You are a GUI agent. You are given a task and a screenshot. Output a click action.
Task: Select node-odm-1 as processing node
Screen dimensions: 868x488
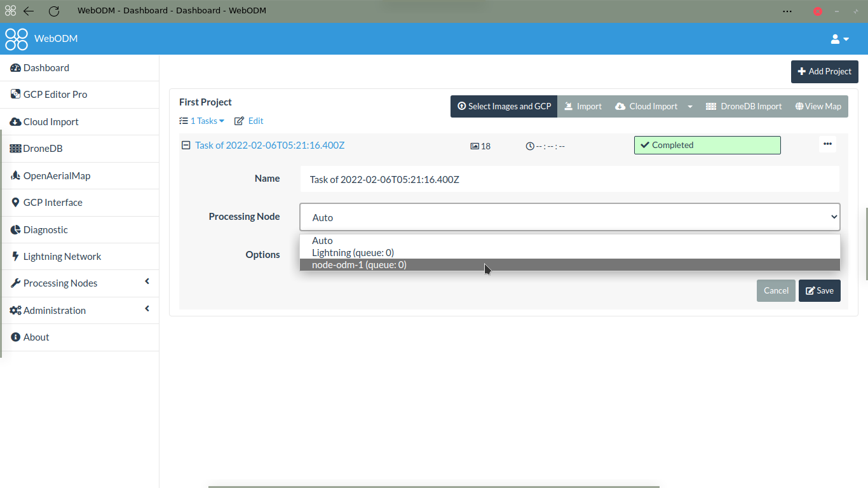(359, 264)
